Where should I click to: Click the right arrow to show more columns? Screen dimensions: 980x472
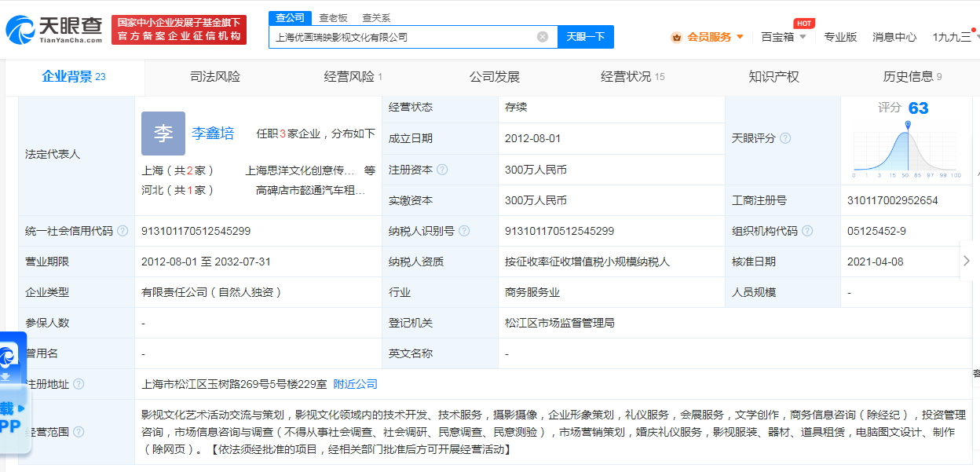coord(967,261)
